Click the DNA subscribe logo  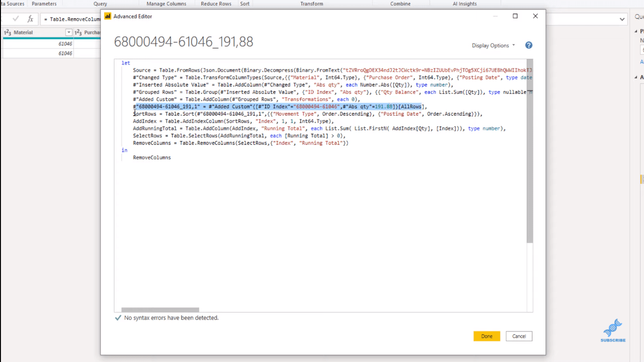[x=613, y=330]
